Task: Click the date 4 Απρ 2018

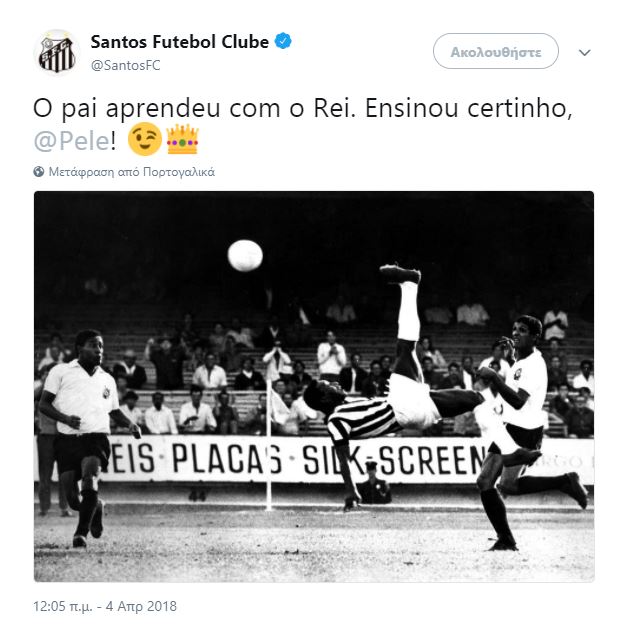Action: [141, 606]
